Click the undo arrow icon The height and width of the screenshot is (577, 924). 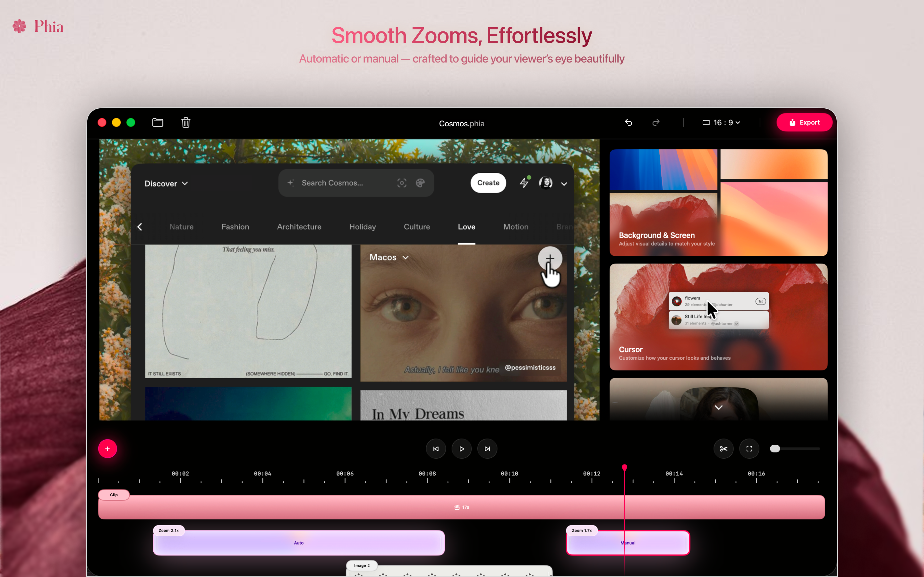628,122
